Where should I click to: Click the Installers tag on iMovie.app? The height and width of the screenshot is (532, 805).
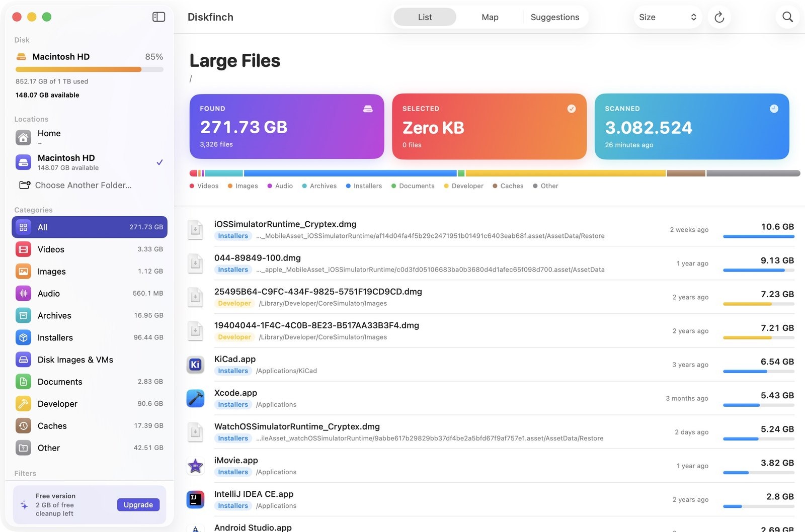(x=233, y=472)
